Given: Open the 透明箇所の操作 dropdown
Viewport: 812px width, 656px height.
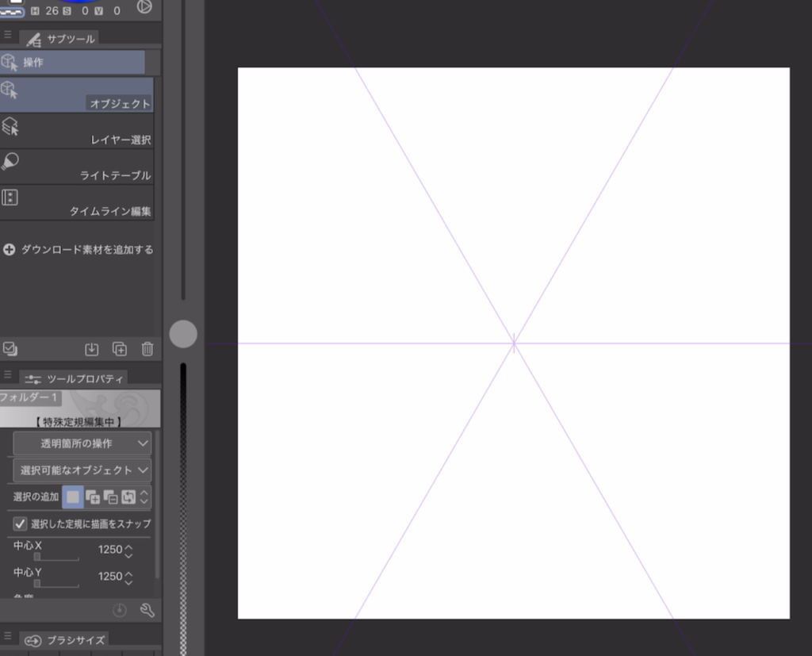Looking at the screenshot, I should click(x=82, y=443).
